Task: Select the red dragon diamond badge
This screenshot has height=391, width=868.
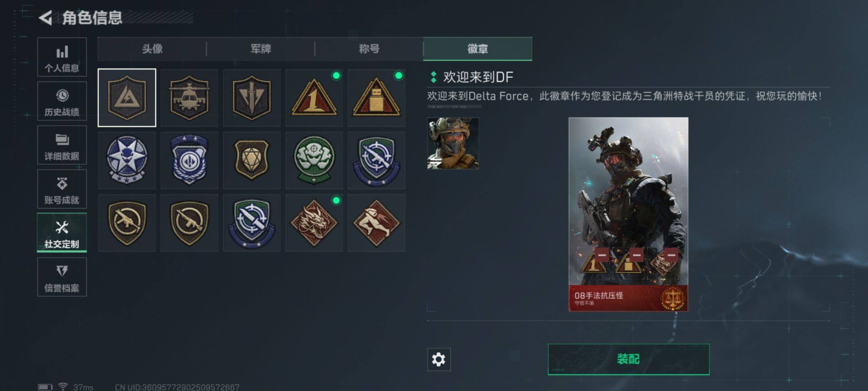Action: (314, 223)
